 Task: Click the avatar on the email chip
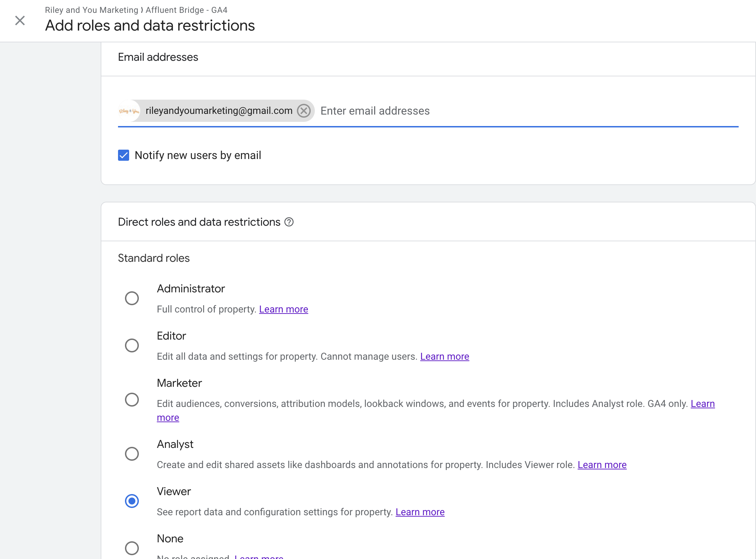point(129,110)
